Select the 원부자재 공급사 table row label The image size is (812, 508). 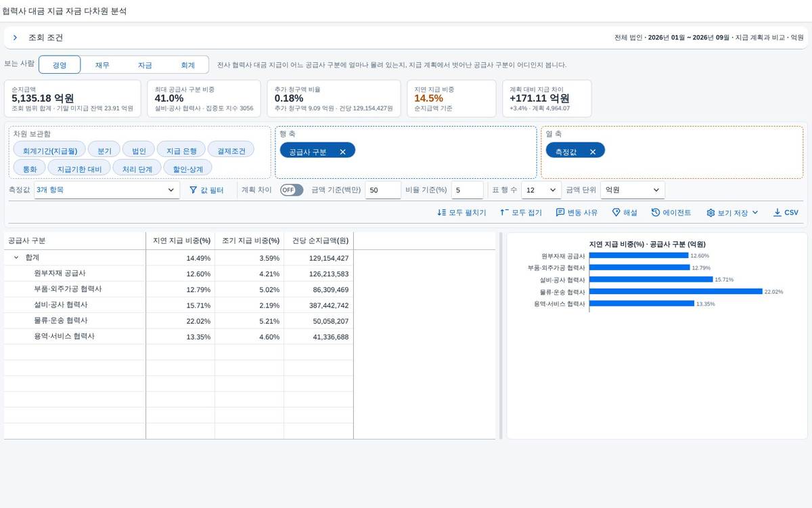pos(60,274)
